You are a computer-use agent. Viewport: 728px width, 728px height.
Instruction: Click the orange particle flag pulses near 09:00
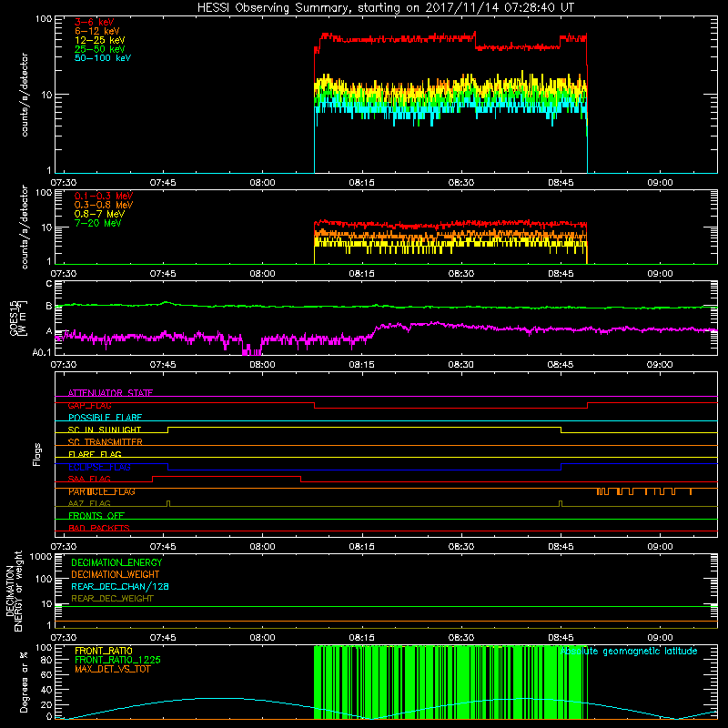(644, 491)
